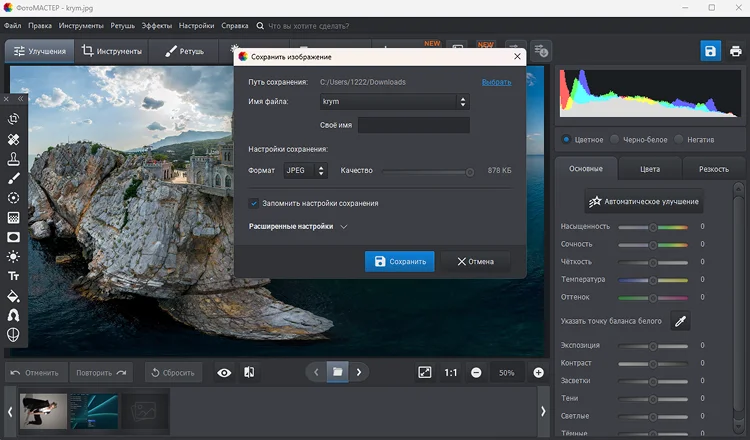Click the white balance eyedropper icon
The image size is (750, 440).
tap(680, 321)
